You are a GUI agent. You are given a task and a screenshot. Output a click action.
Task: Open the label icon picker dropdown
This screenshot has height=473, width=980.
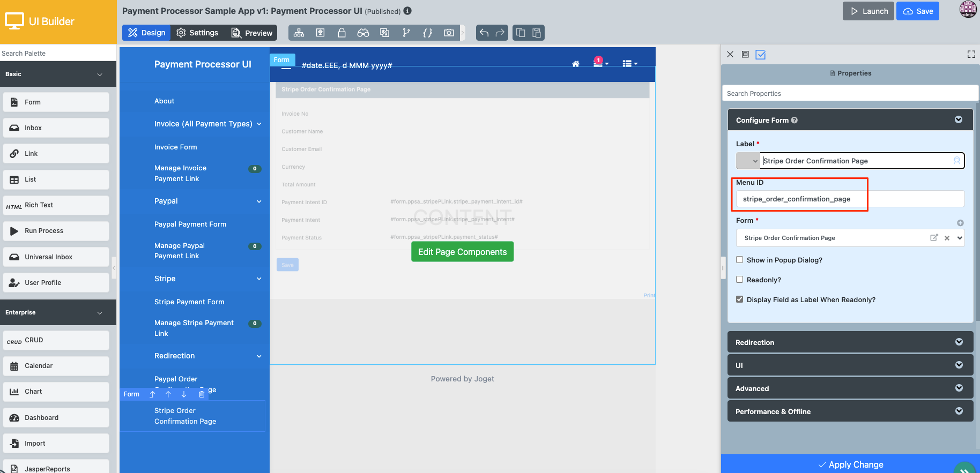pos(748,161)
